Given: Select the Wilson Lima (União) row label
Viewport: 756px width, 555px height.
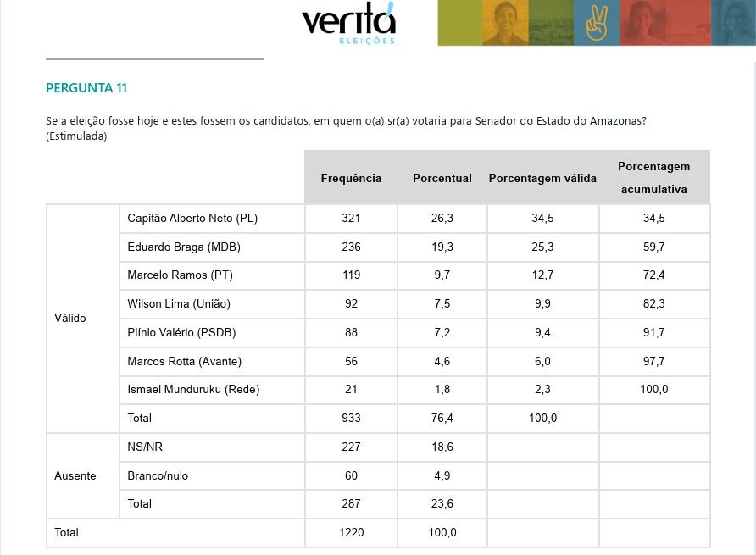Looking at the screenshot, I should pos(179,304).
